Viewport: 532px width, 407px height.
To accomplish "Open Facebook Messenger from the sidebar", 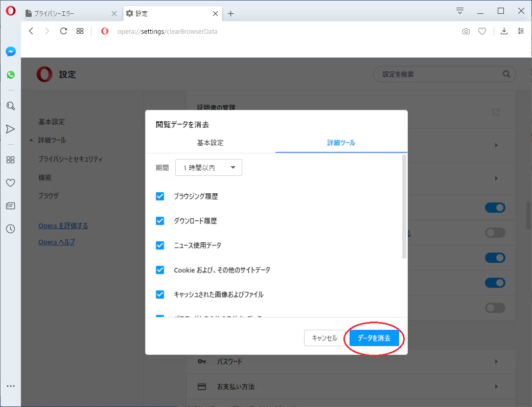I will pyautogui.click(x=11, y=51).
